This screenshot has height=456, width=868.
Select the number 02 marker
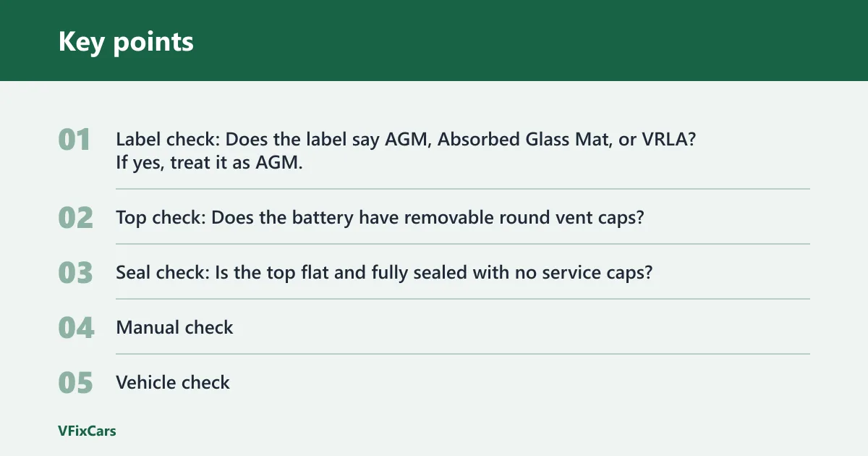pyautogui.click(x=76, y=217)
